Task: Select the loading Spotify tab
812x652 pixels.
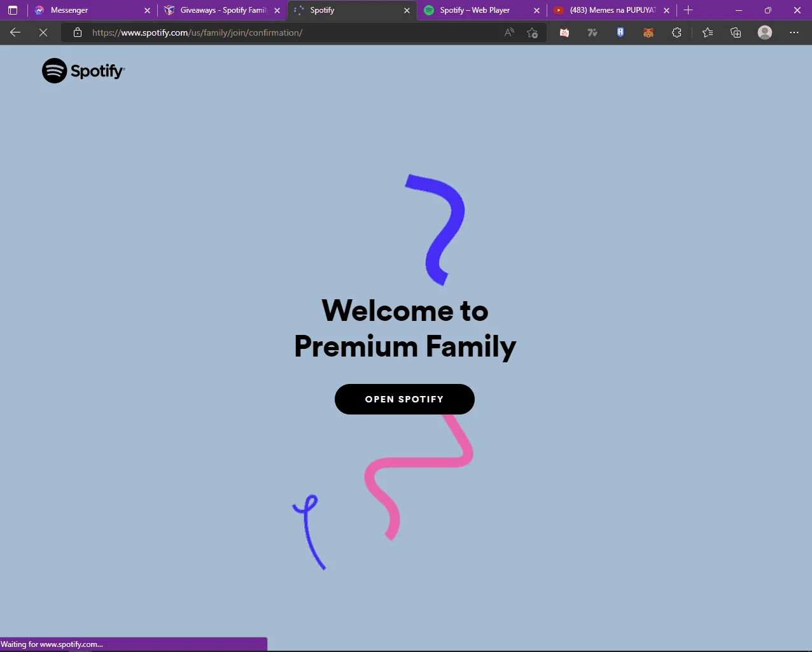Action: [352, 10]
